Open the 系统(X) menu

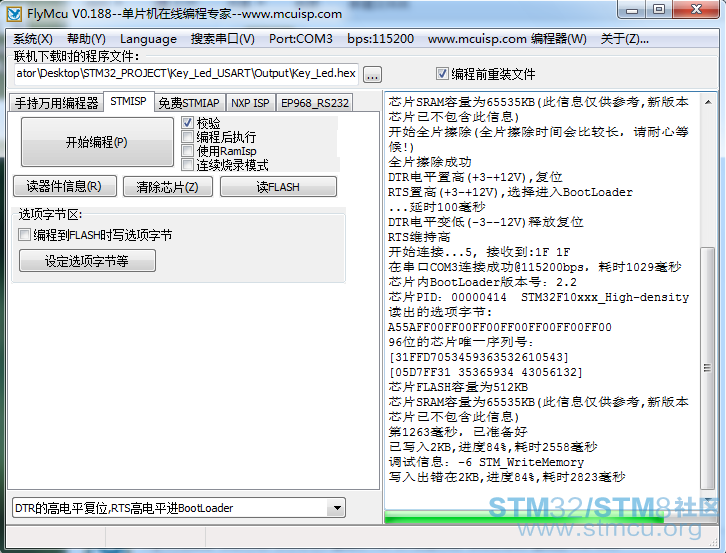point(33,39)
